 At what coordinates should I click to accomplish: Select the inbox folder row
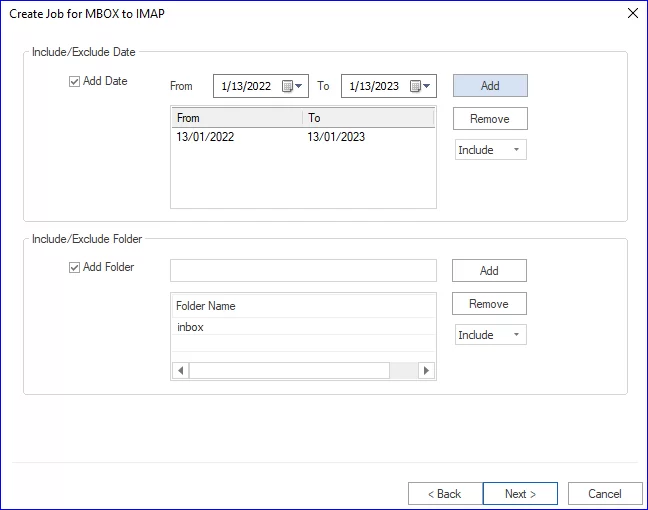coord(303,327)
